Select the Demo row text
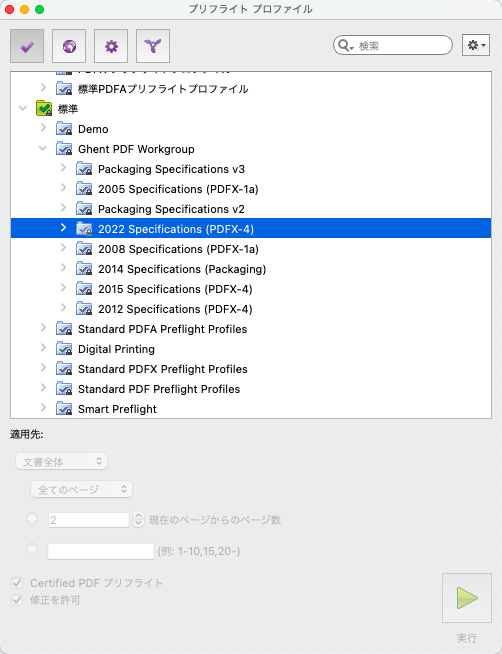This screenshot has width=502, height=654. point(93,129)
